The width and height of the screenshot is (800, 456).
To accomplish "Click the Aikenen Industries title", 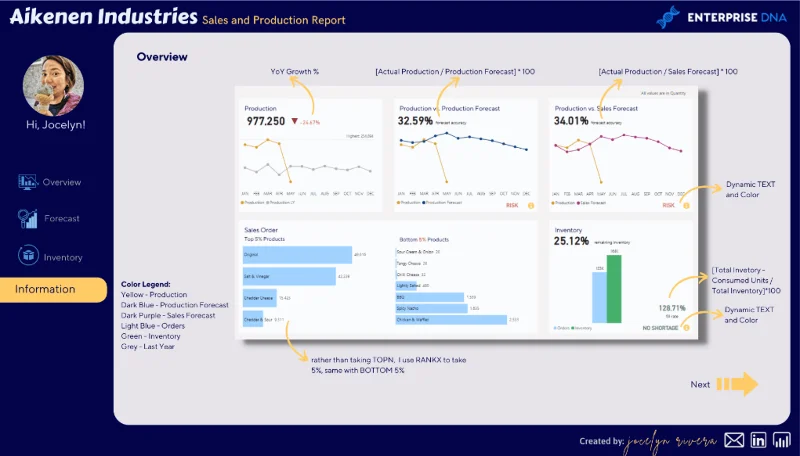I will tap(103, 16).
